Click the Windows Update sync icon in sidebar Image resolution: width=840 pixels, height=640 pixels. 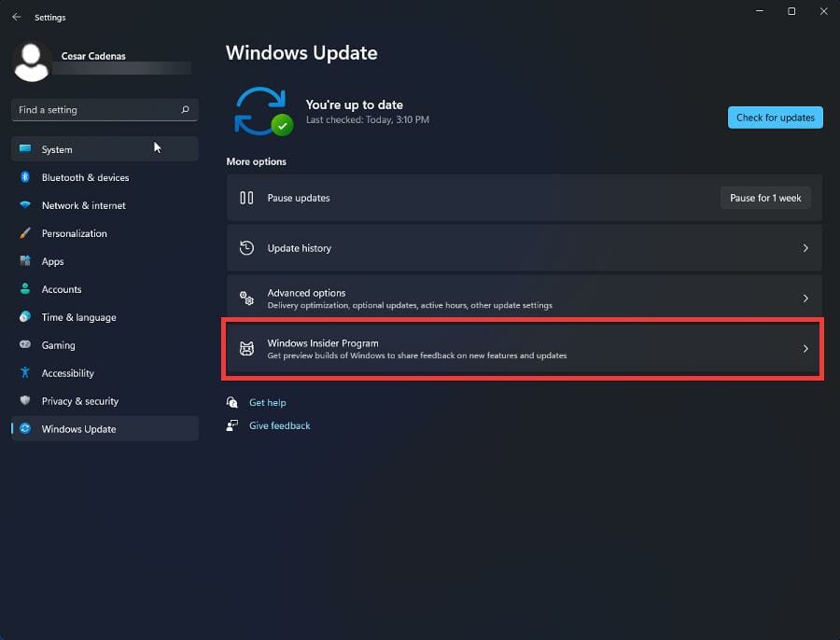tap(25, 428)
